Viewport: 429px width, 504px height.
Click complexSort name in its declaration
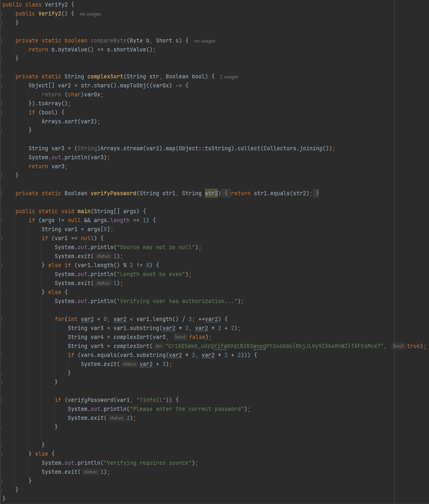click(105, 76)
